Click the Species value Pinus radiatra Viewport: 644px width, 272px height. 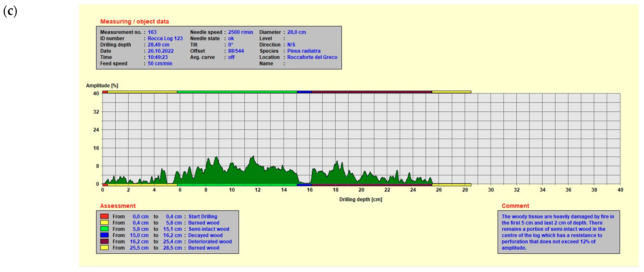[x=304, y=51]
